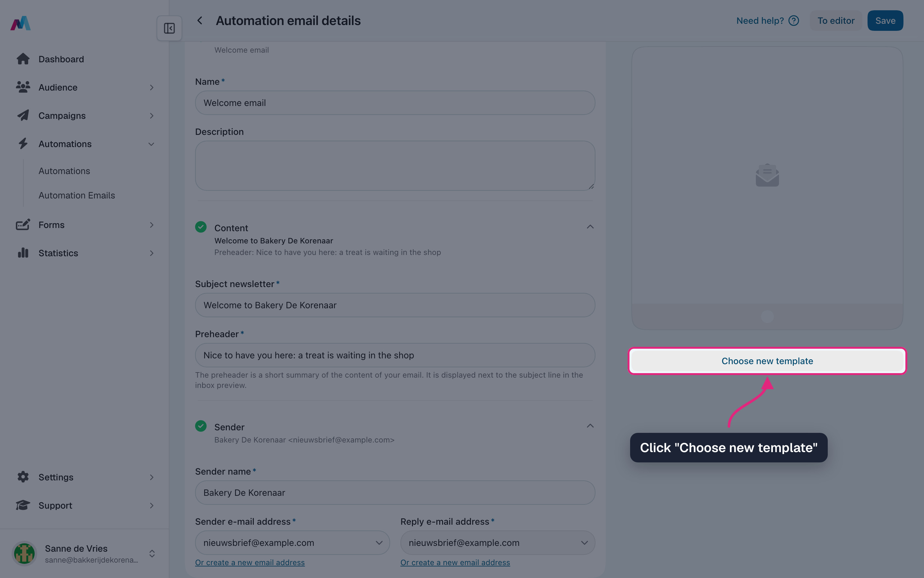This screenshot has width=924, height=578.
Task: Open the Support menu item
Action: 85,505
